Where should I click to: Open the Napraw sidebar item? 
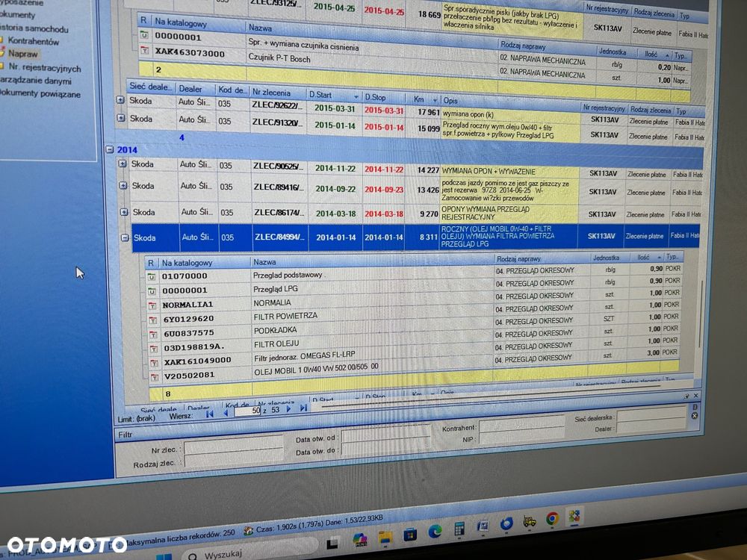(x=22, y=54)
